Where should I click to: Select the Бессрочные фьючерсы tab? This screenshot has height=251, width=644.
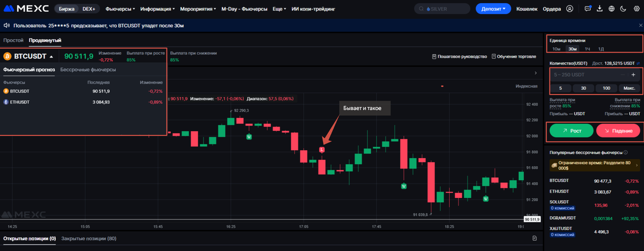[88, 70]
